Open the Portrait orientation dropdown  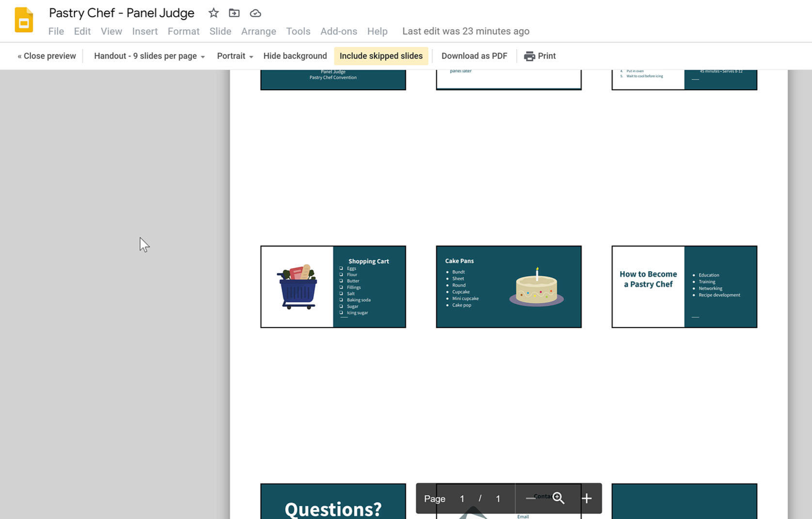pyautogui.click(x=235, y=56)
